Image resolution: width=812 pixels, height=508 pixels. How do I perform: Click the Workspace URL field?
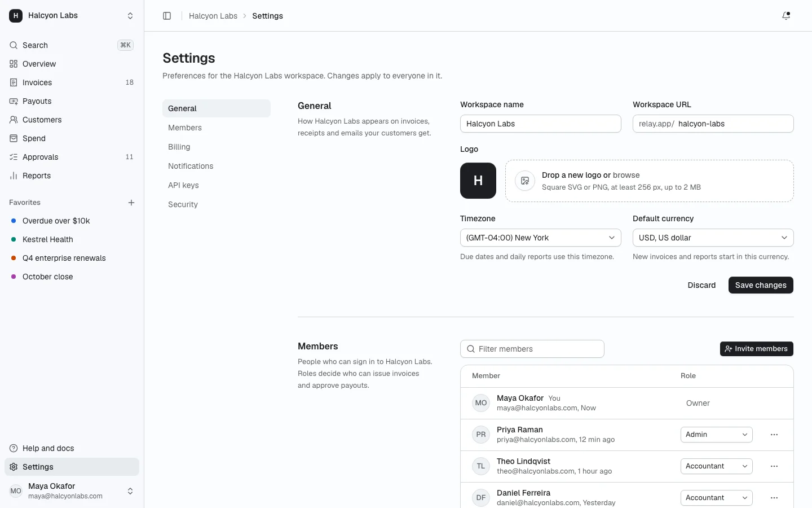[713, 124]
